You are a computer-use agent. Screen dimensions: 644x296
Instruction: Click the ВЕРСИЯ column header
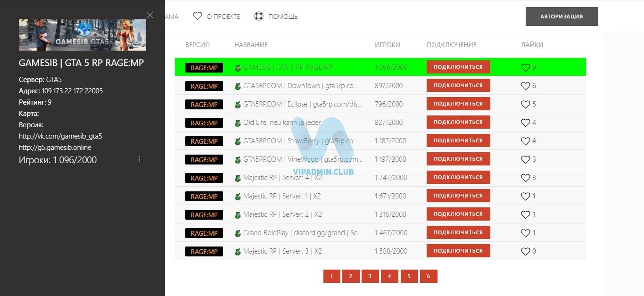(x=197, y=45)
